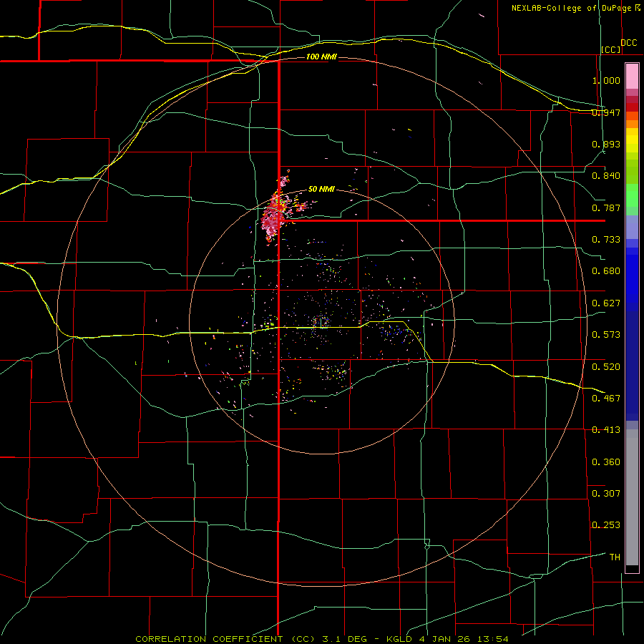The width and height of the screenshot is (644, 644).
Task: Select the DCC label above the color bar
Action: 629,42
